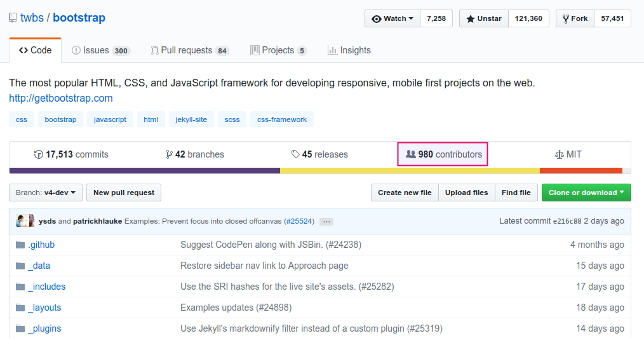Viewport: 644px width, 338px height.
Task: Click the '18 days ago' timestamp
Action: tap(600, 308)
